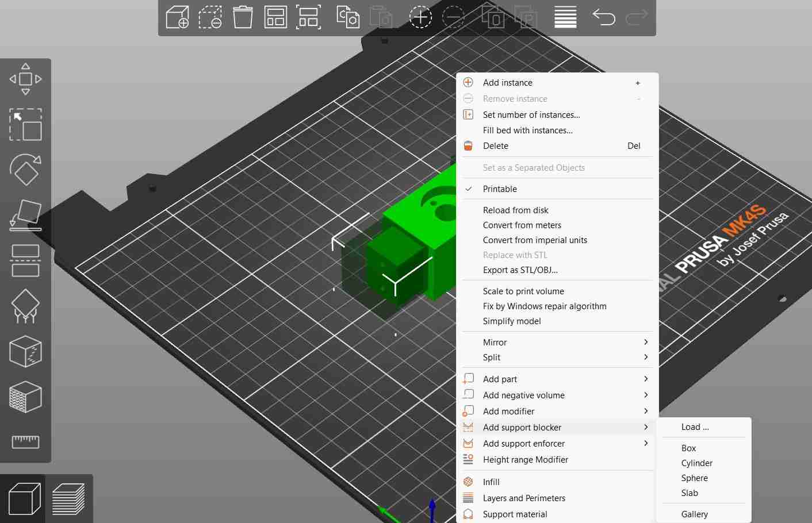Expand the Add negative volume submenu
Screen dimensions: 812x523
[x=558, y=395]
